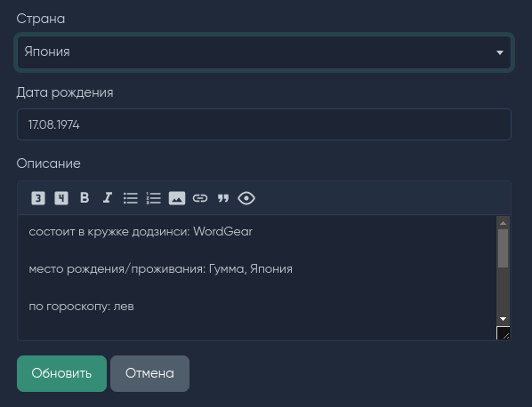Click the description scrollbar thumb
Screen dimensions: 532x407
[504, 249]
